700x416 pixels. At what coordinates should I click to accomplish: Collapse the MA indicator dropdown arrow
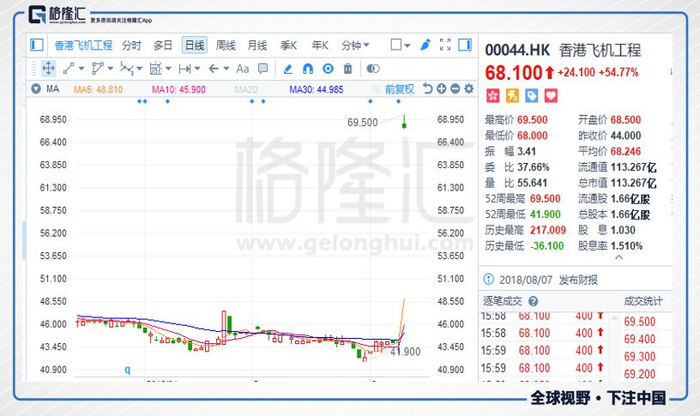(36, 89)
